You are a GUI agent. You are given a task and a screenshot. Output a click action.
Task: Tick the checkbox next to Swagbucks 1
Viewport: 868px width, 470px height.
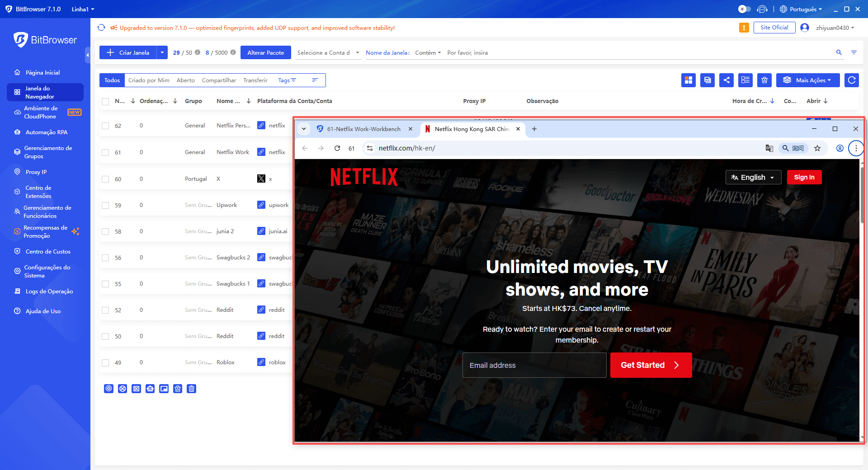click(x=105, y=284)
